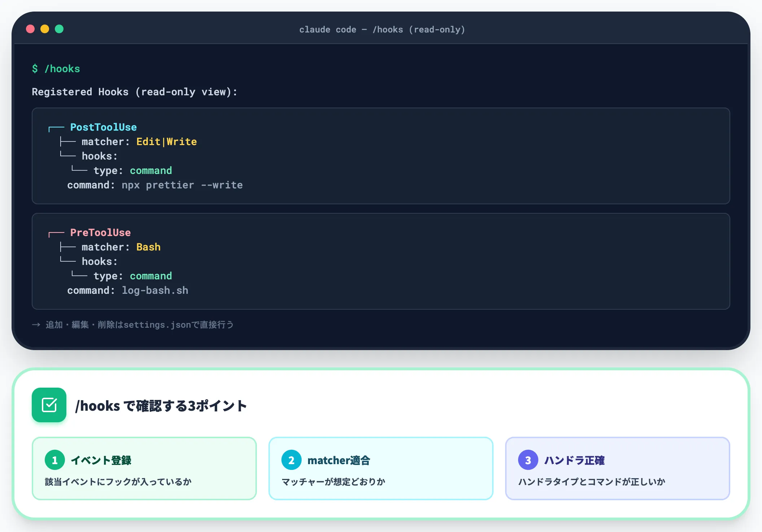Click the 'Bash' matcher value
The width and height of the screenshot is (762, 532).
pos(148,247)
